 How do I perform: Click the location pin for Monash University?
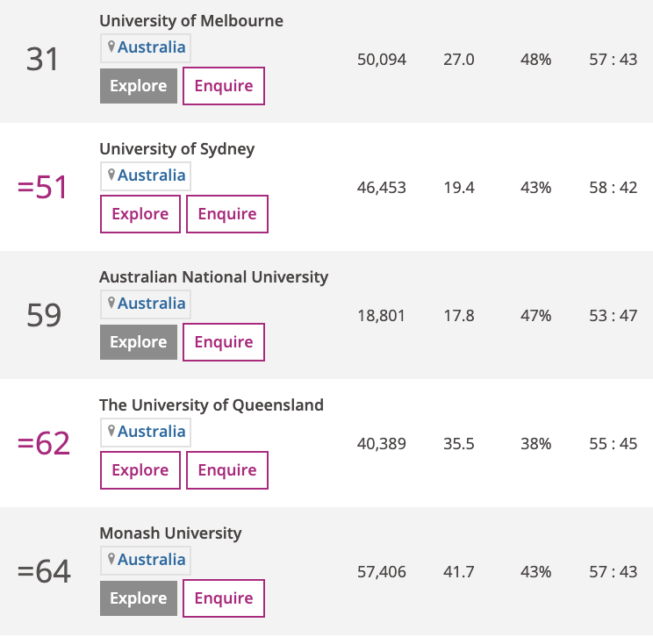[111, 559]
